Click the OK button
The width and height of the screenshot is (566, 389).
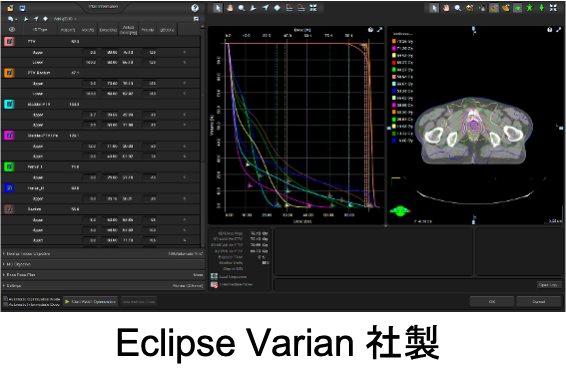coord(492,301)
